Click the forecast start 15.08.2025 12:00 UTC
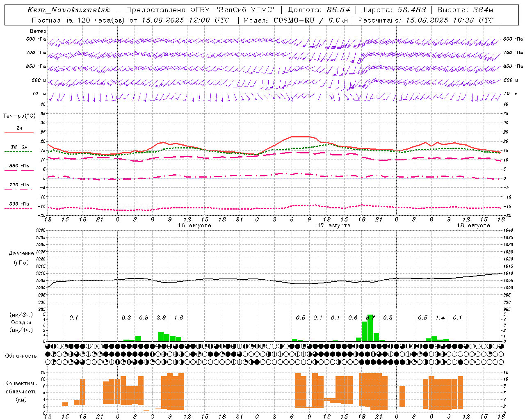 [x=185, y=20]
